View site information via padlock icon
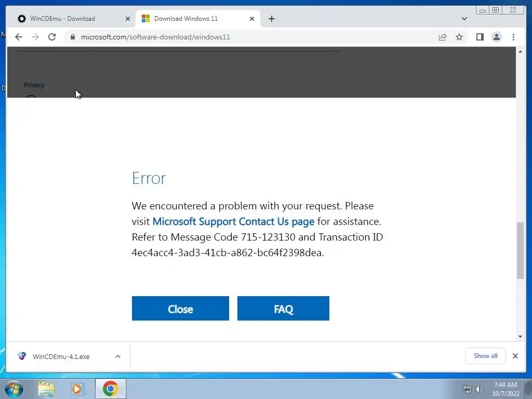 73,37
